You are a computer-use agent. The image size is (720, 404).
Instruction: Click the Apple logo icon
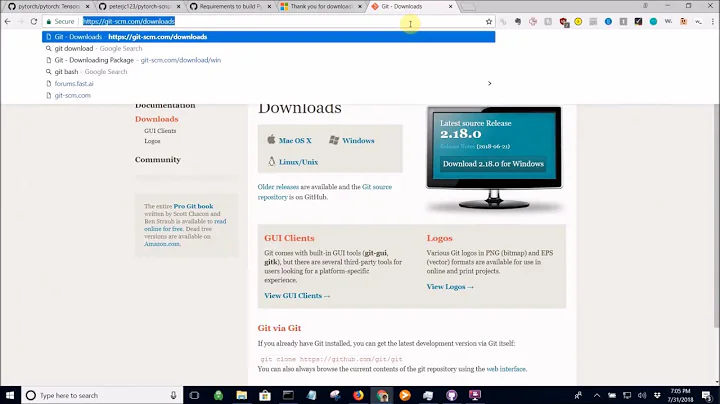(271, 139)
